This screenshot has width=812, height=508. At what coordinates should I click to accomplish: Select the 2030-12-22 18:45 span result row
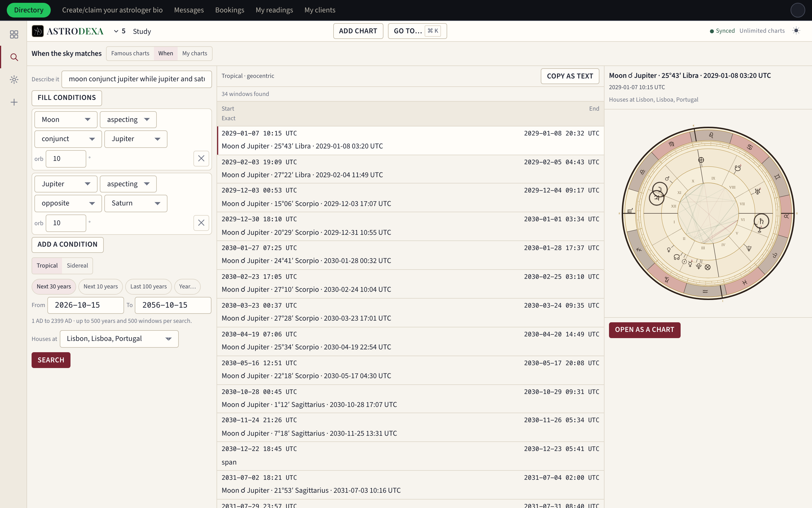(x=410, y=456)
